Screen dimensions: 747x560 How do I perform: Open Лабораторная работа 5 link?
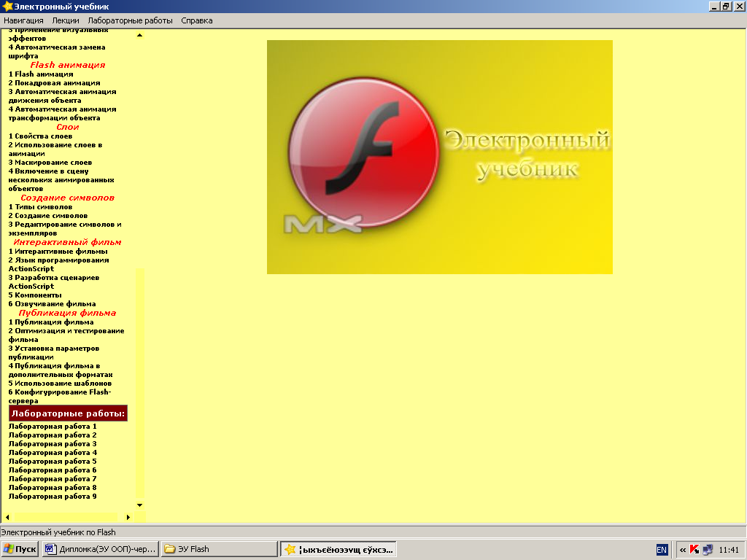pos(53,462)
